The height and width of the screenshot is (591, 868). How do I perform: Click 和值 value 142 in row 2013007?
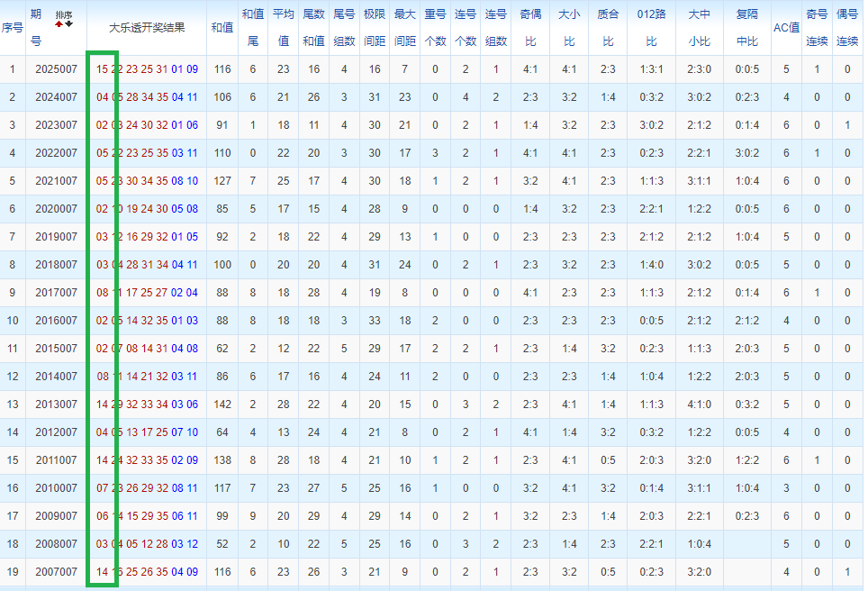[x=222, y=405]
